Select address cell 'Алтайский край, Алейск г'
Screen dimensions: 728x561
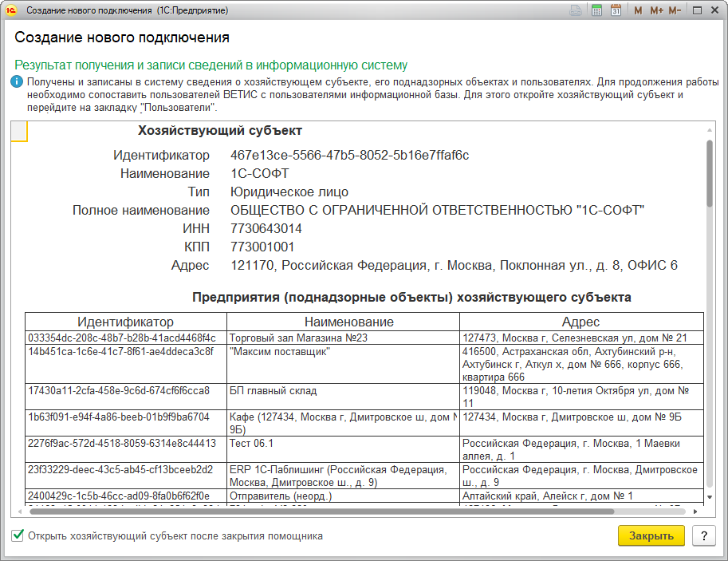pos(582,496)
